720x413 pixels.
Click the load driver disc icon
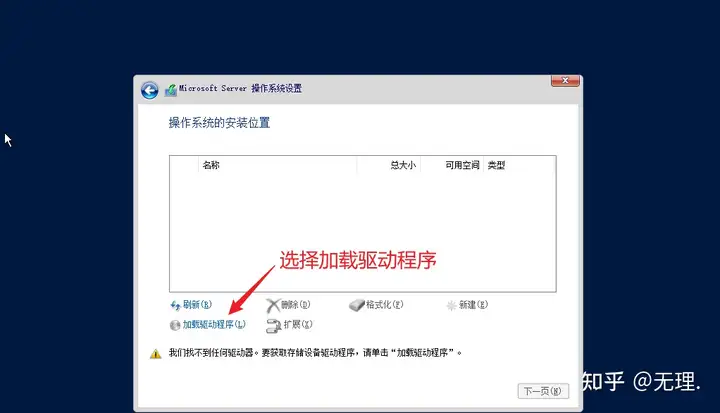point(175,325)
